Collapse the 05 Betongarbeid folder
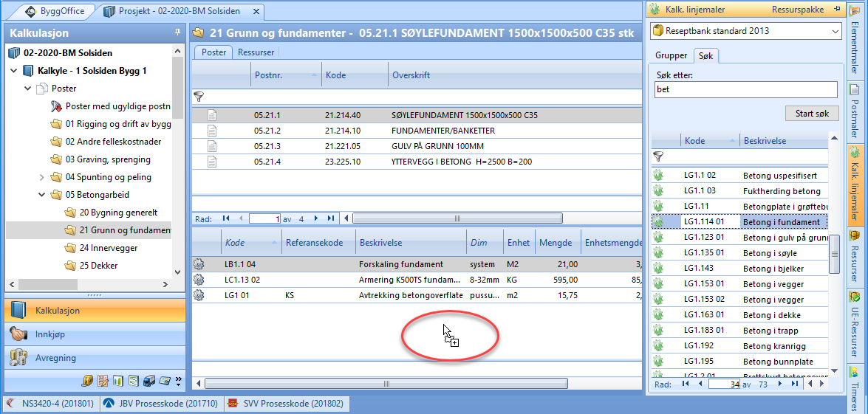Image resolution: width=868 pixels, height=414 pixels. point(41,195)
